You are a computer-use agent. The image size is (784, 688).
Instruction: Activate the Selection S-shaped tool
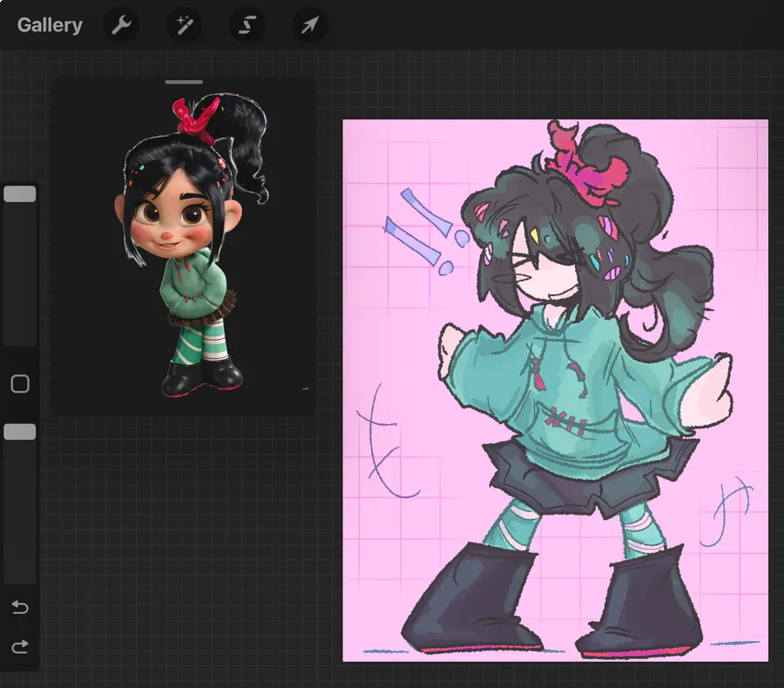click(x=247, y=25)
